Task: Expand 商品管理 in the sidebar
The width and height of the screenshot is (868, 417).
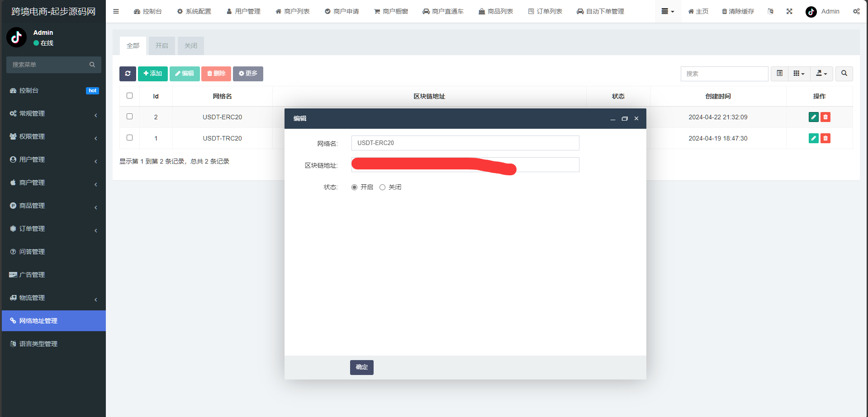Action: [54, 206]
